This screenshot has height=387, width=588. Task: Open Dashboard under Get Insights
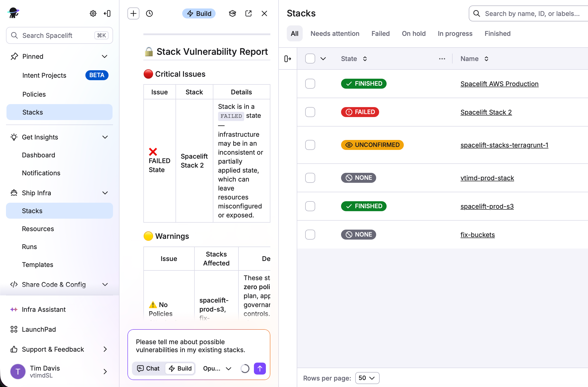point(59,155)
